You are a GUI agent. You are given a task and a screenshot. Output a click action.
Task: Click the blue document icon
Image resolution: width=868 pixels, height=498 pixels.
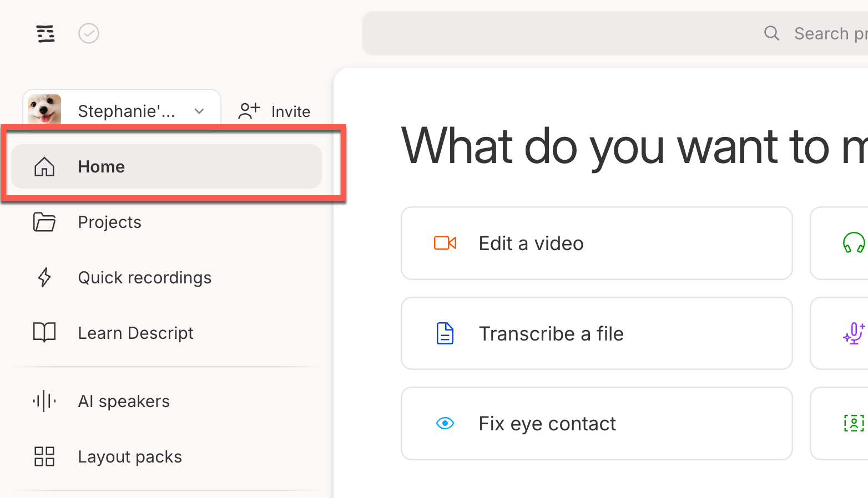[445, 333]
